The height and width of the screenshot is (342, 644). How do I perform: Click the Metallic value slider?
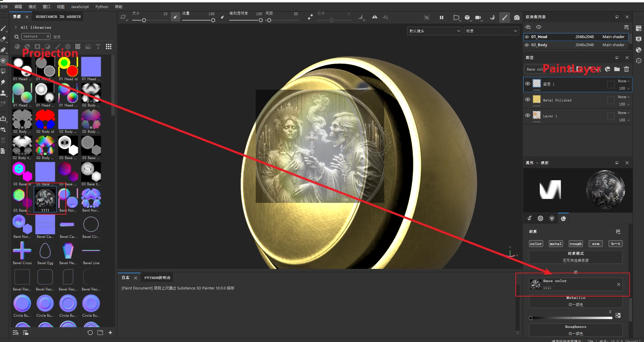(x=571, y=318)
